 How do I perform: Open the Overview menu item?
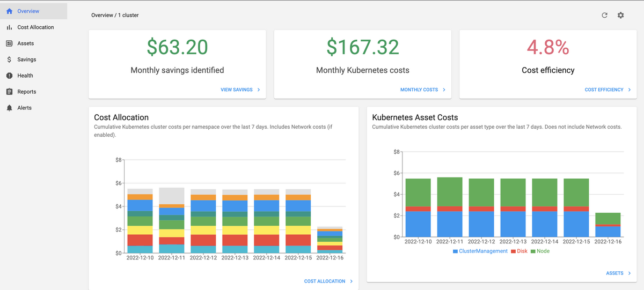pyautogui.click(x=34, y=11)
